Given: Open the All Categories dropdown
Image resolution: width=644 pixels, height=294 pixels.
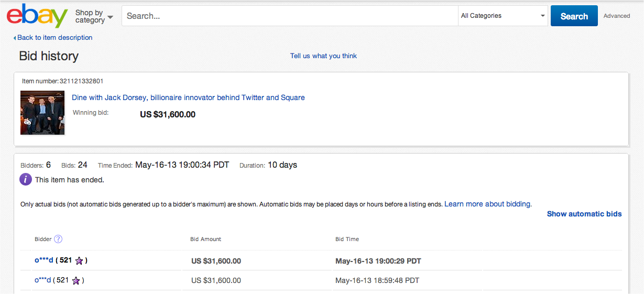Looking at the screenshot, I should tap(503, 16).
